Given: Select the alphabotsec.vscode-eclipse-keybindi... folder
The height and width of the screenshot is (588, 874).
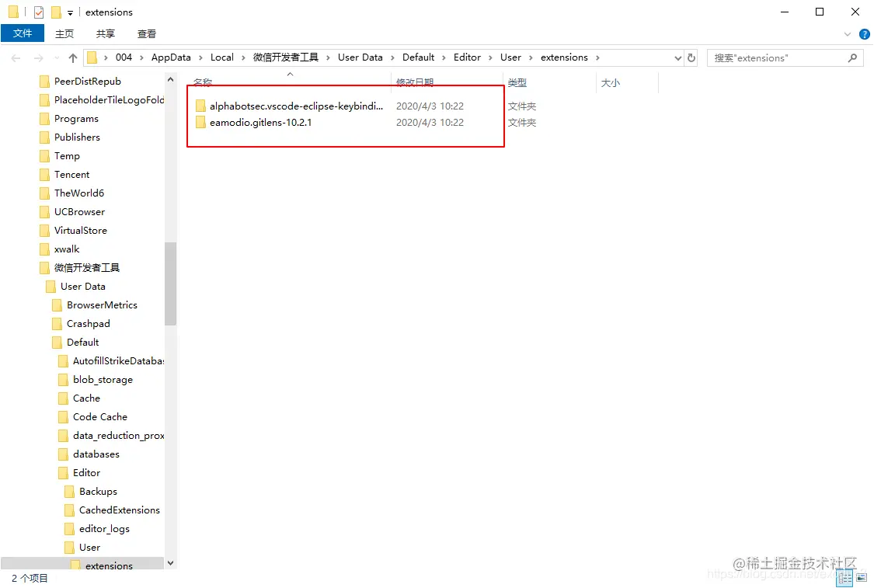Looking at the screenshot, I should [x=296, y=106].
